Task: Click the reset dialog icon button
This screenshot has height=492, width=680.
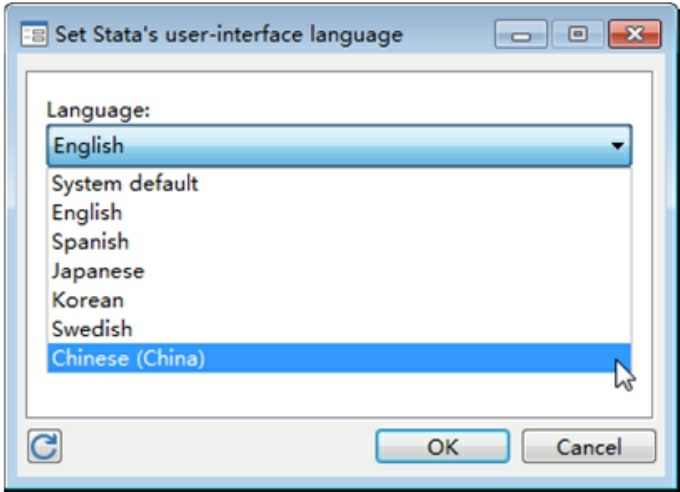Action: point(45,446)
